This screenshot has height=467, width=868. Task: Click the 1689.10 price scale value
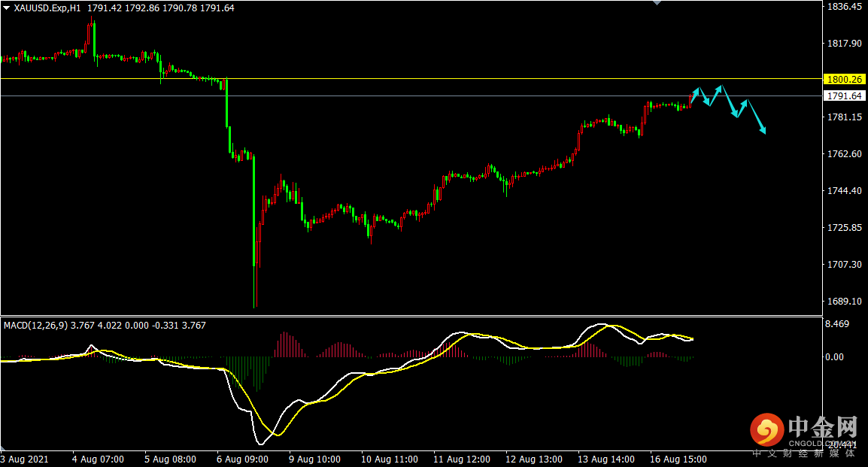click(844, 302)
